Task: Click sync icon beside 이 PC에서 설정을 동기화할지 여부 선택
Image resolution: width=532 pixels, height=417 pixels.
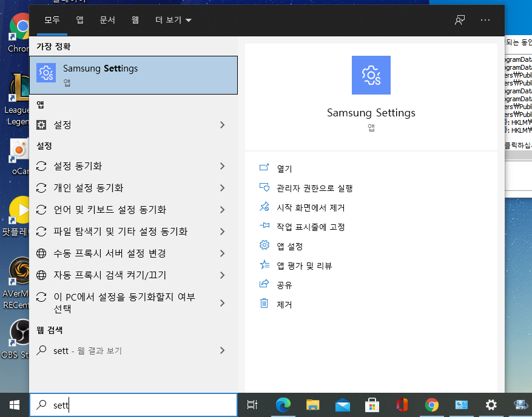Action: [41, 297]
